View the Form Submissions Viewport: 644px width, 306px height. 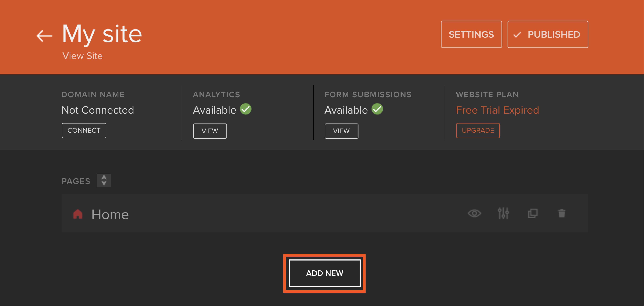(341, 131)
